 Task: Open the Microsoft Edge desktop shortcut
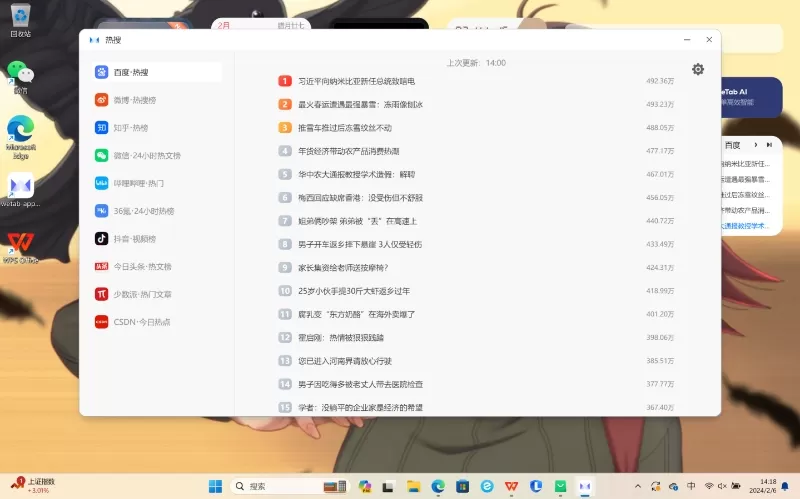click(x=20, y=136)
